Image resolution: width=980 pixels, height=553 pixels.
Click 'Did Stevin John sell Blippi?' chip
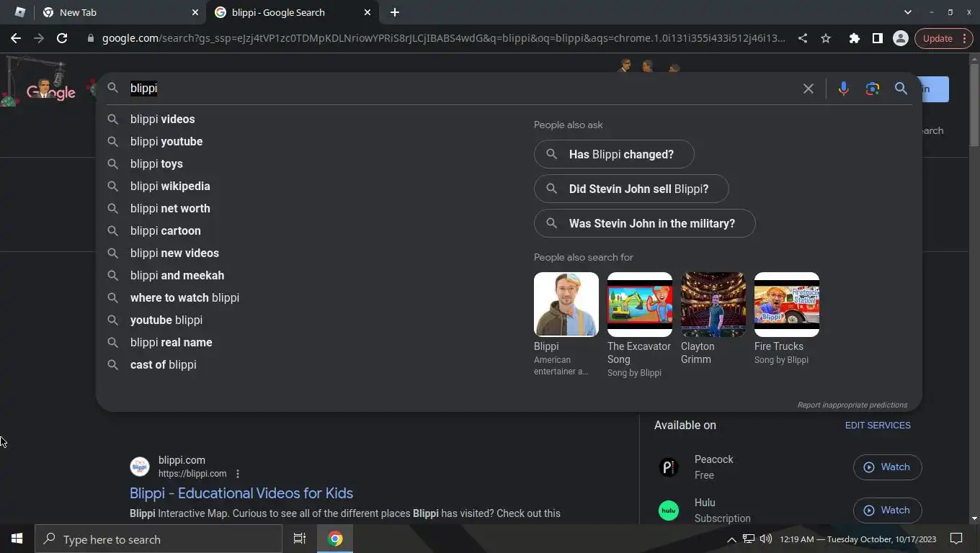pos(631,189)
